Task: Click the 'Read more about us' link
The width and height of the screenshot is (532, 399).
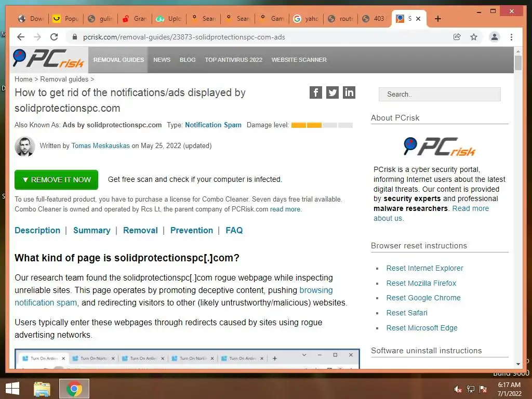Action: pos(471,208)
